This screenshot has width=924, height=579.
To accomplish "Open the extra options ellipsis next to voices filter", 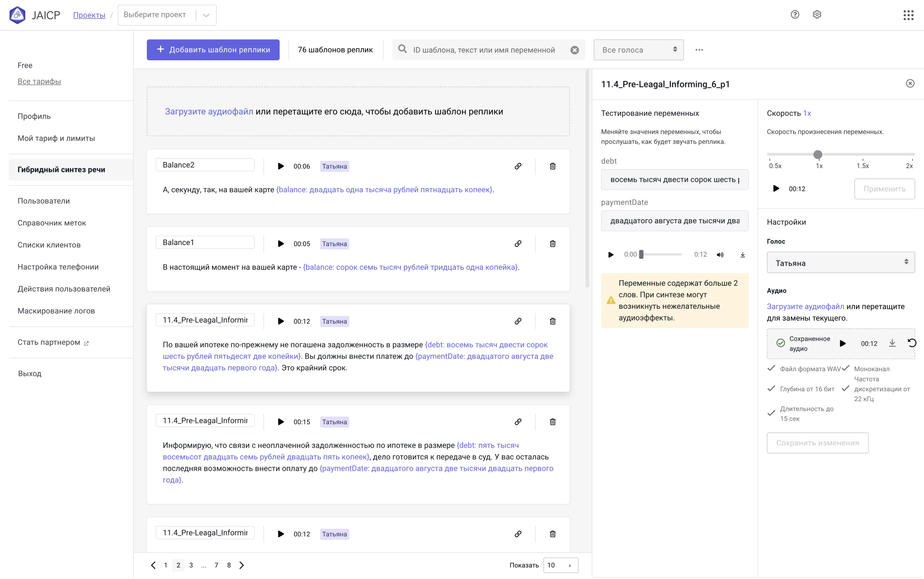I will click(699, 49).
